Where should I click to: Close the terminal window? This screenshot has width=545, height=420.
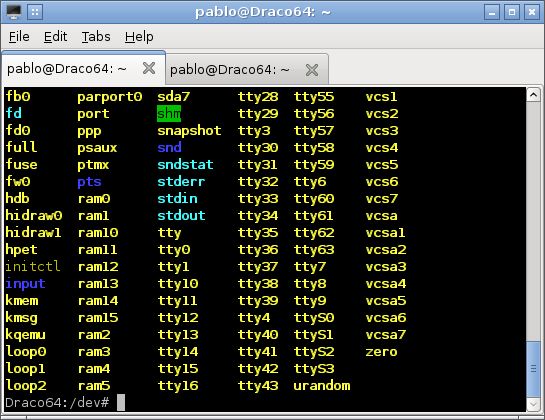click(532, 13)
